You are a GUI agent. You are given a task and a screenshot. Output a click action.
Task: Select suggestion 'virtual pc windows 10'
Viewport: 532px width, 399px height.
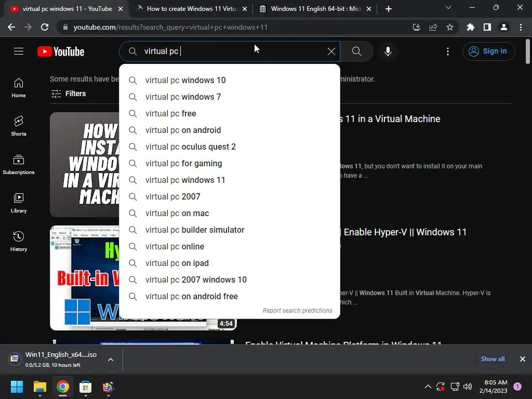click(230, 81)
